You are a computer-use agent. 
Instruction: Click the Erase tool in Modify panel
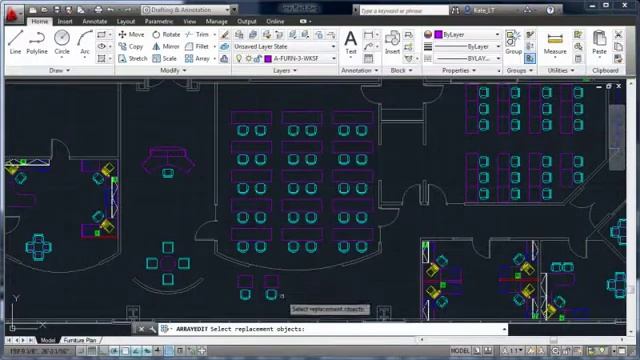pos(224,35)
